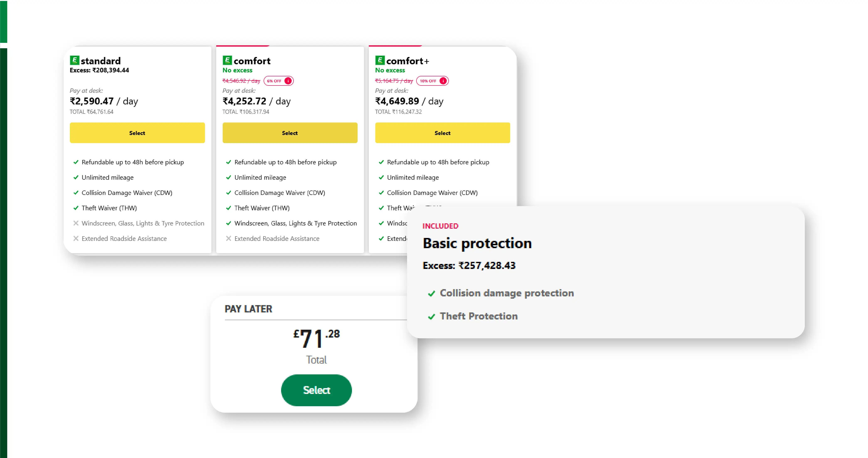The height and width of the screenshot is (458, 868).
Task: Click the green E logo beside standard
Action: [74, 60]
